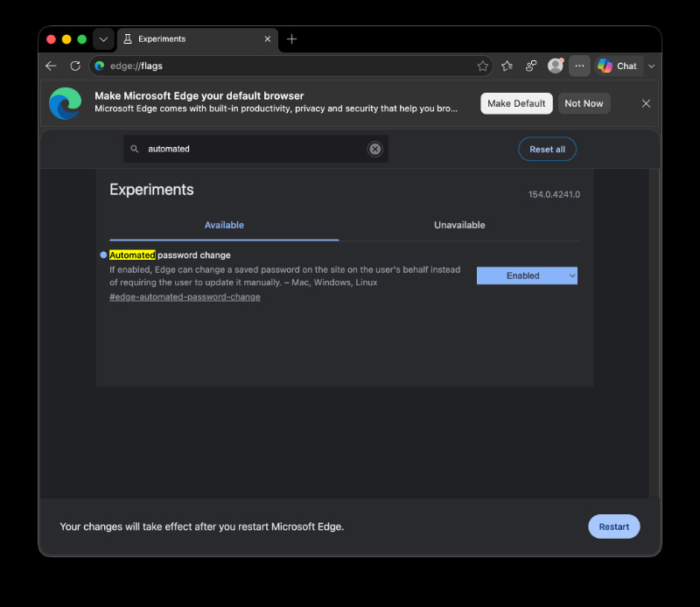
Task: Click the macOS yellow minimize button
Action: 66,39
